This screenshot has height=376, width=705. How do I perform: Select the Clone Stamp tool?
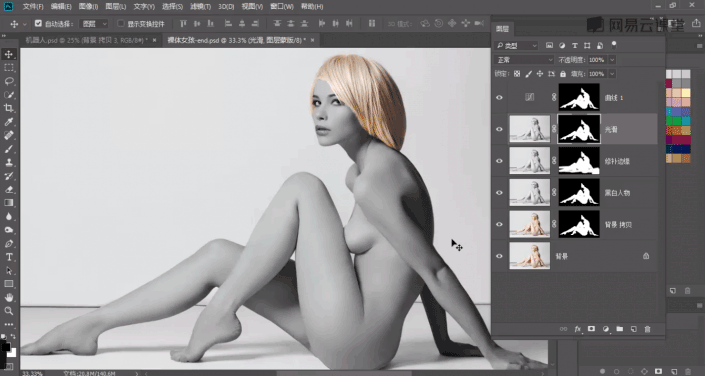click(9, 162)
